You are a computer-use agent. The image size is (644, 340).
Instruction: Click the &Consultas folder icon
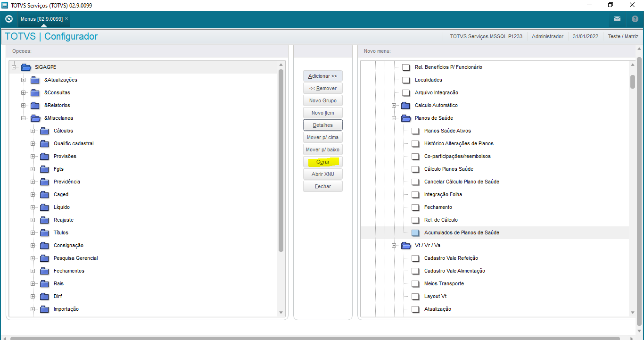(x=35, y=92)
